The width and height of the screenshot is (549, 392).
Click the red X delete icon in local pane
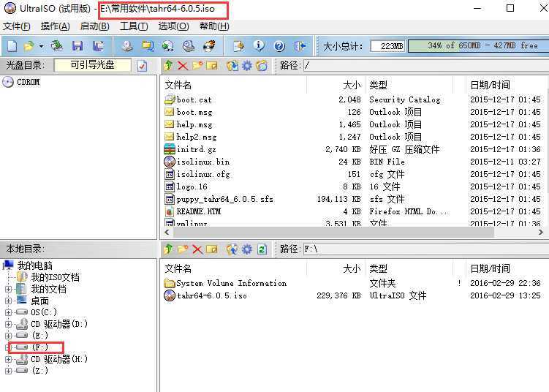click(x=197, y=249)
